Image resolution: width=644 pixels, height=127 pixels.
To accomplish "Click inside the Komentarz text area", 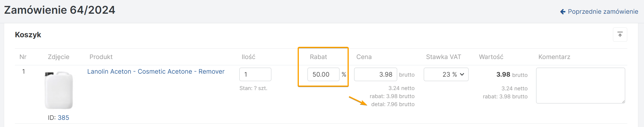I will [x=580, y=86].
